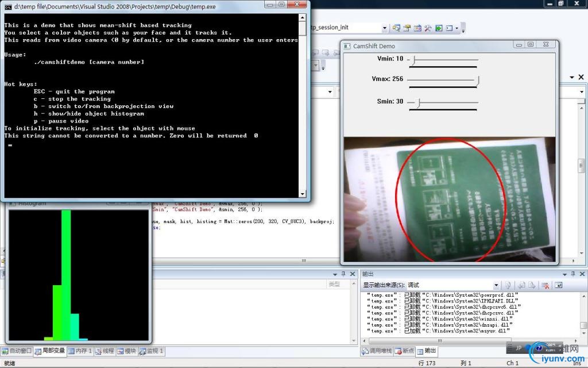Click the CamShift Demo window title icon

tap(347, 46)
